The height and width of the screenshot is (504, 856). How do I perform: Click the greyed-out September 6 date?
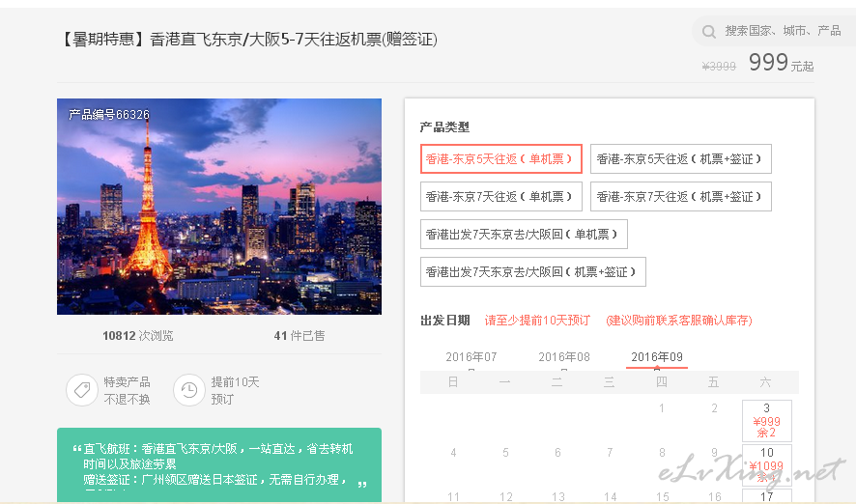pos(557,452)
